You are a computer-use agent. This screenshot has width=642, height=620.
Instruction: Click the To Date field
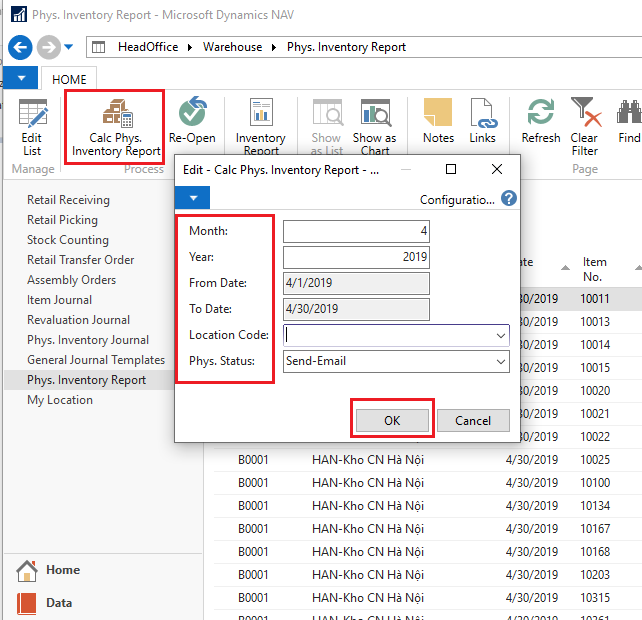pyautogui.click(x=356, y=309)
